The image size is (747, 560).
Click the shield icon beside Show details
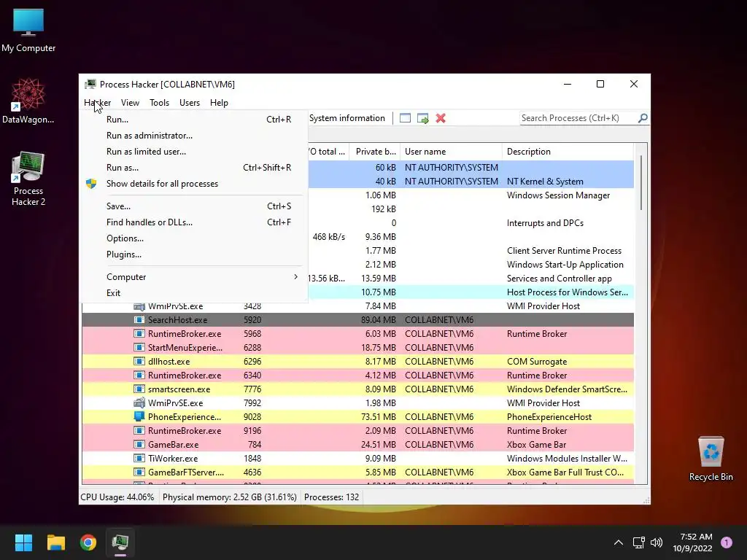[91, 184]
